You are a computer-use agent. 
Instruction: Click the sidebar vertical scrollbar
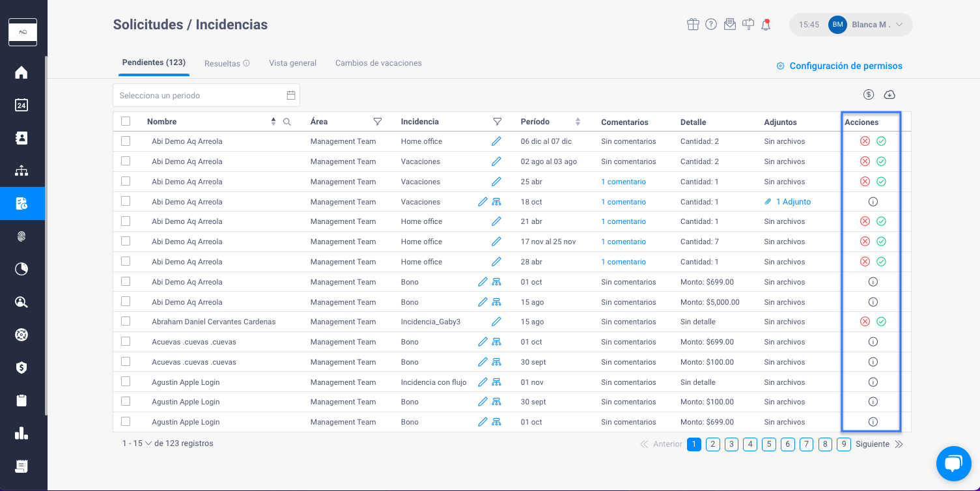pyautogui.click(x=46, y=234)
